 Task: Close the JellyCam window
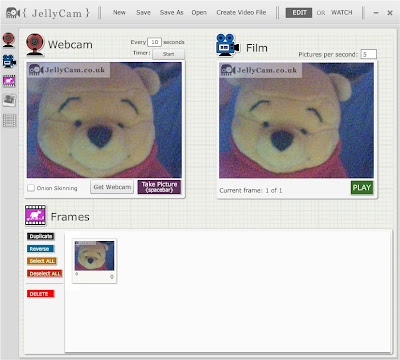390,13
